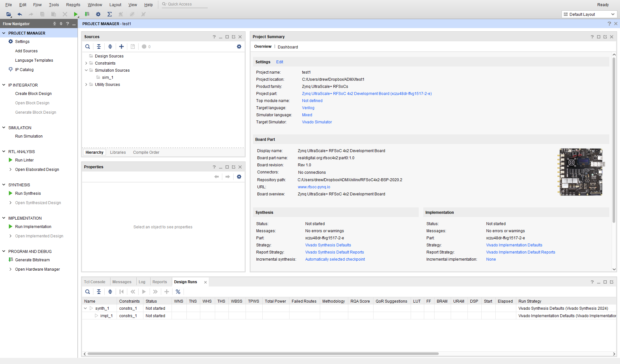Expand Open Elaborated Design item
The image size is (620, 364).
click(x=11, y=170)
